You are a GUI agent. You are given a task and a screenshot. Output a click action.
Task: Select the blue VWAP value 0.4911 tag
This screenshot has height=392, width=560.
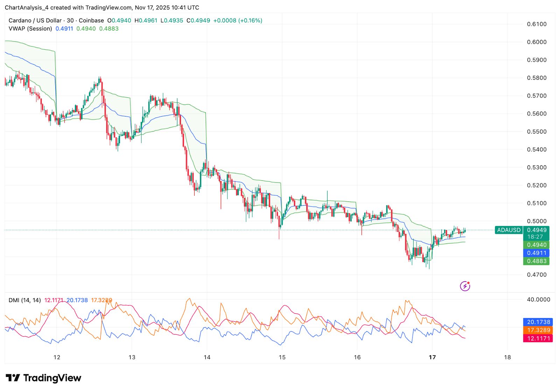(537, 253)
